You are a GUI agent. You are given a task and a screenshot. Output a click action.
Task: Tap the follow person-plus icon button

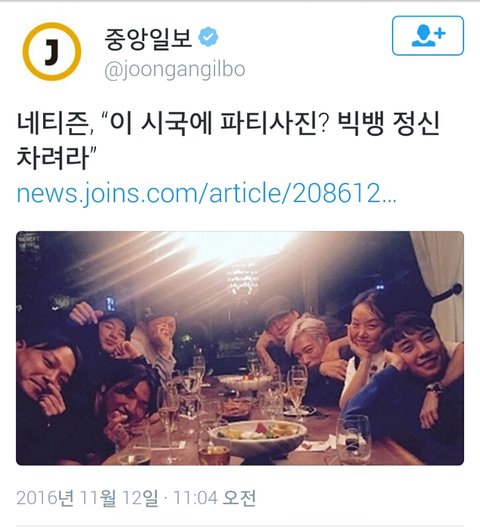[x=428, y=35]
